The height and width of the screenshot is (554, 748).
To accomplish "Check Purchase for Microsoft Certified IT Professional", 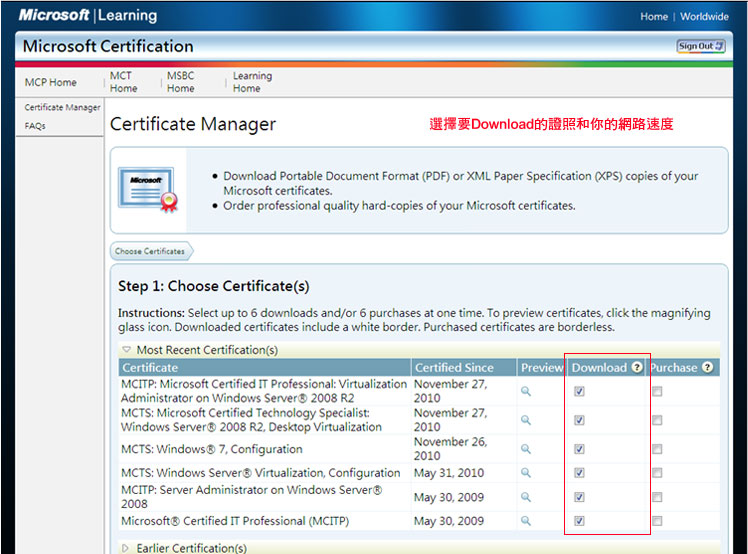I will tap(657, 521).
